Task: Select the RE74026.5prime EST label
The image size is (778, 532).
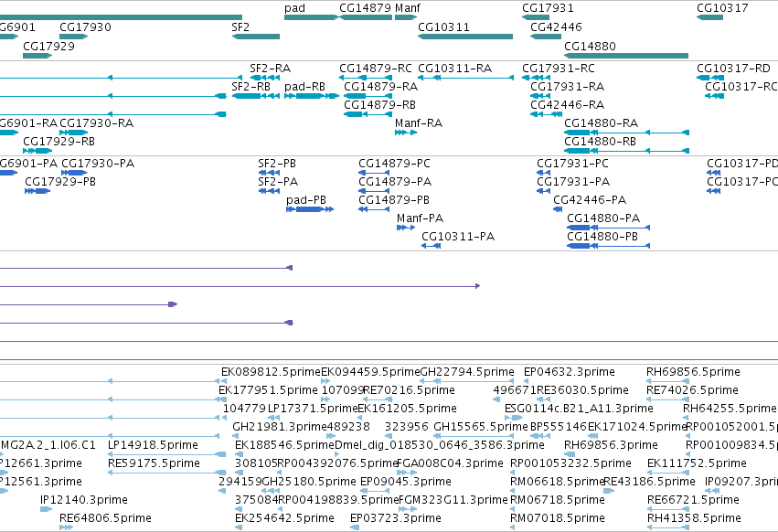Action: click(693, 390)
